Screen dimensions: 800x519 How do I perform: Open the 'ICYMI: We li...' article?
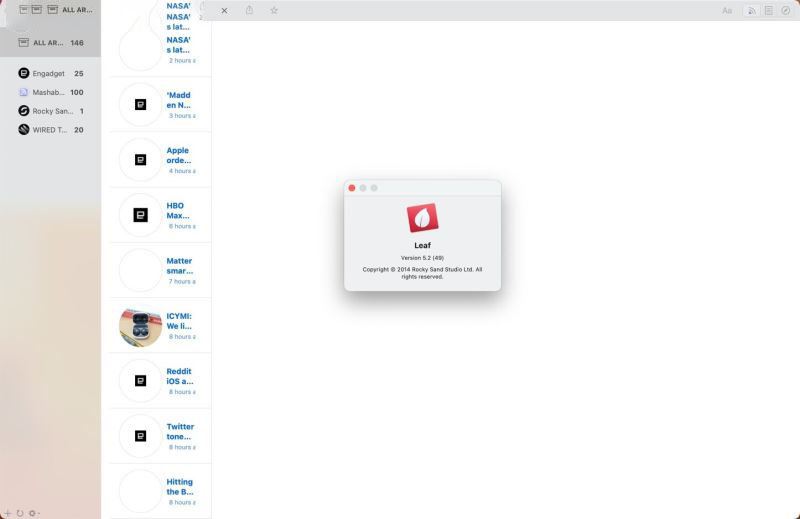click(160, 326)
